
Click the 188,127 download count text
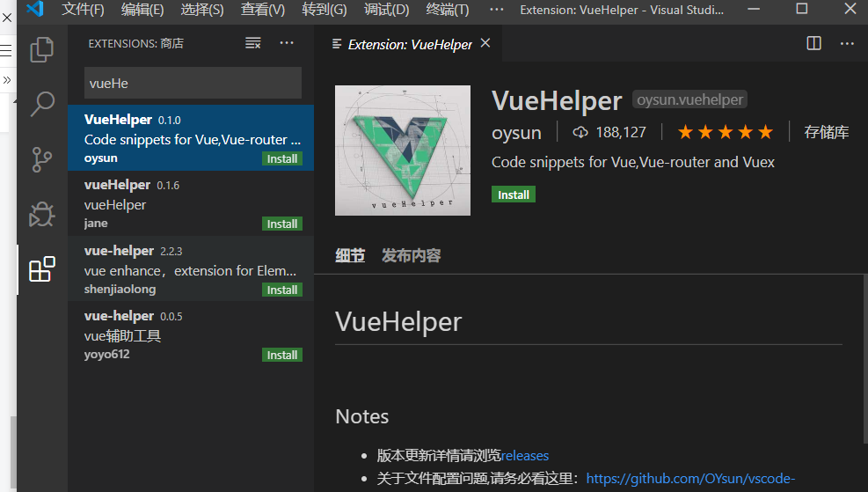coord(621,132)
